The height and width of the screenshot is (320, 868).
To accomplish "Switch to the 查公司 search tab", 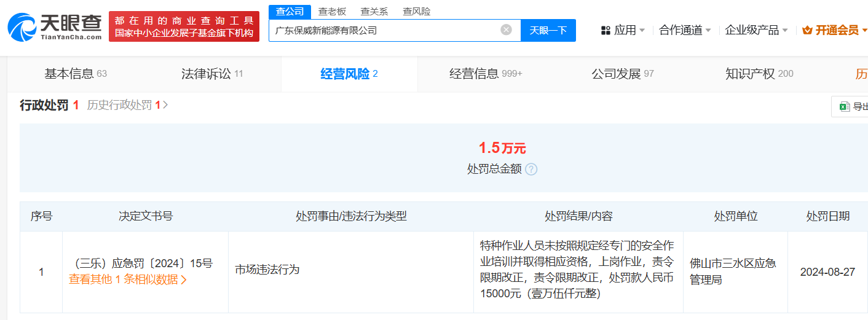I will pos(290,12).
